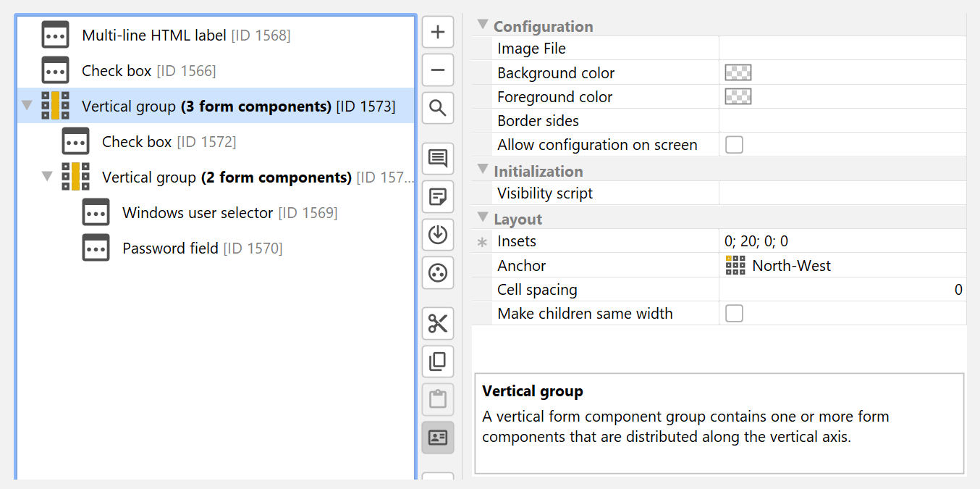Click the scissors cut icon
Viewport: 980px width, 489px height.
click(438, 323)
